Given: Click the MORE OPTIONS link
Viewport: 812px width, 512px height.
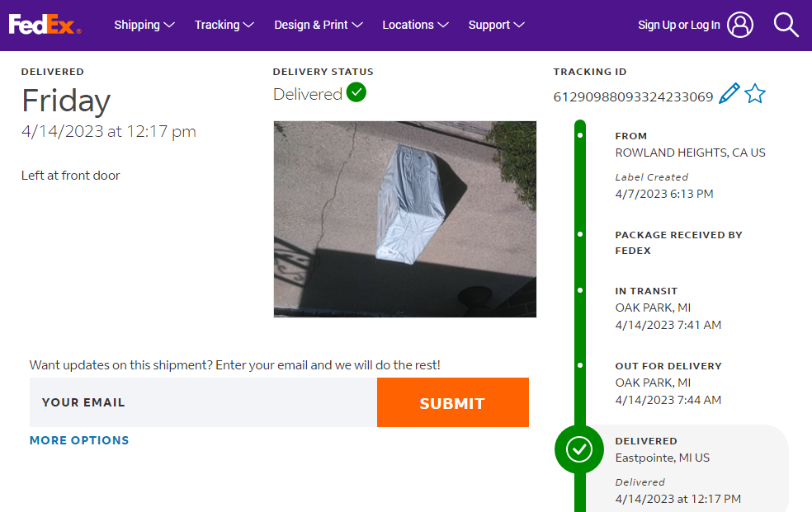Looking at the screenshot, I should (79, 440).
